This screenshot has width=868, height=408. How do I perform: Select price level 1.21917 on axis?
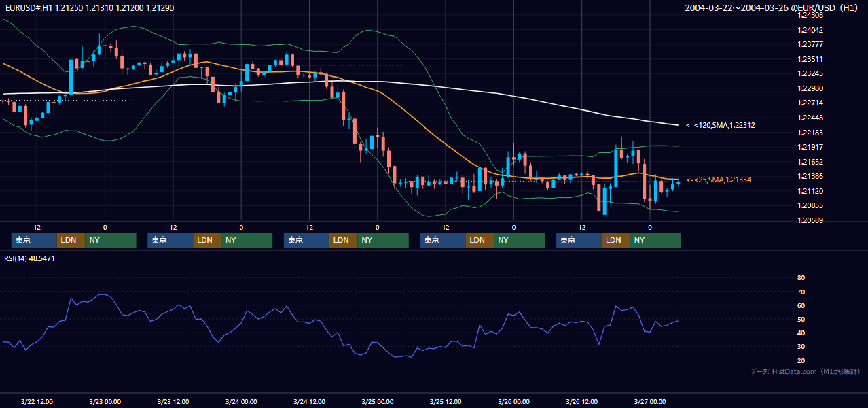(x=810, y=147)
